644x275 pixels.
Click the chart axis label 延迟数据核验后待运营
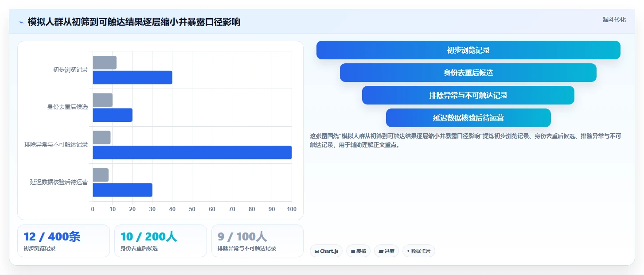(59, 182)
